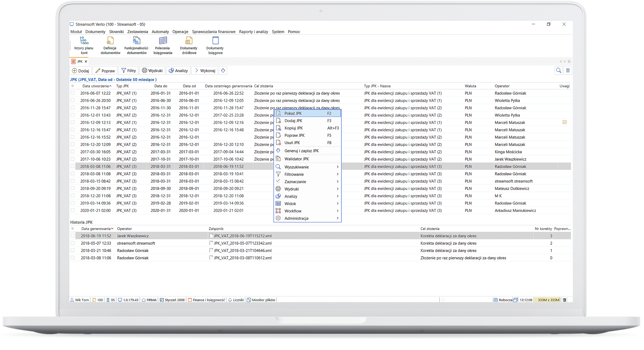The width and height of the screenshot is (644, 350).
Task: Open Sprawozdania finansowe menu
Action: [214, 32]
